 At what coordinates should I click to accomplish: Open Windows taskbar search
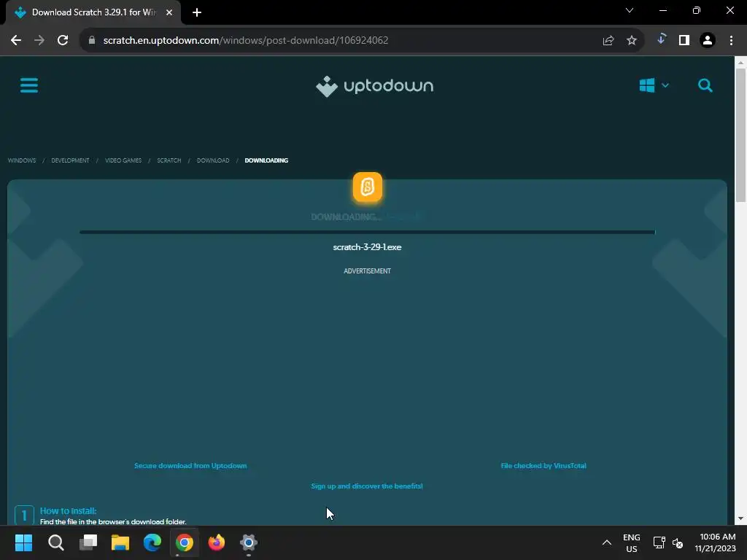[x=55, y=542]
